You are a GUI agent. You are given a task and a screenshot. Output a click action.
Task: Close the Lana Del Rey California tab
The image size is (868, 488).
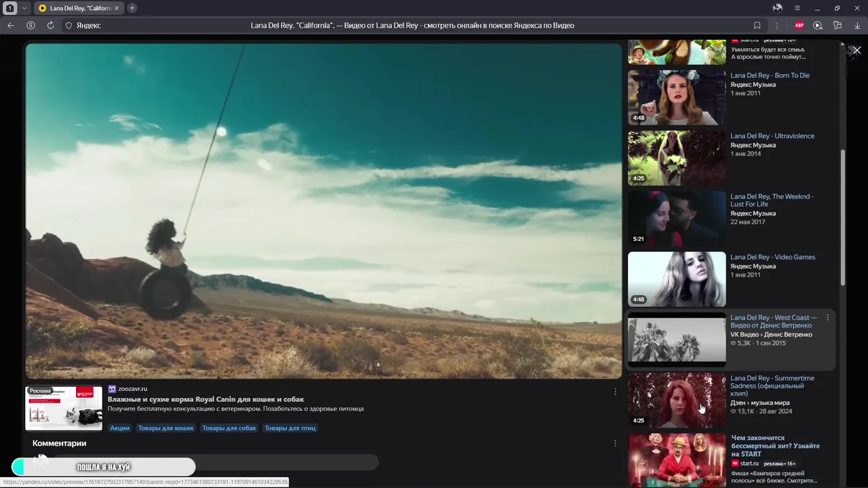[x=117, y=8]
